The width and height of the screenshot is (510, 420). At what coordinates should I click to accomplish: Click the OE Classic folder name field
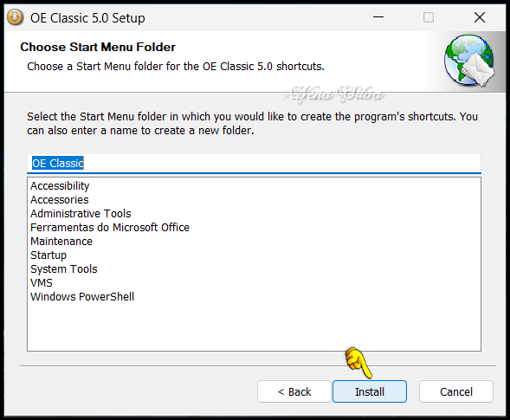[254, 163]
